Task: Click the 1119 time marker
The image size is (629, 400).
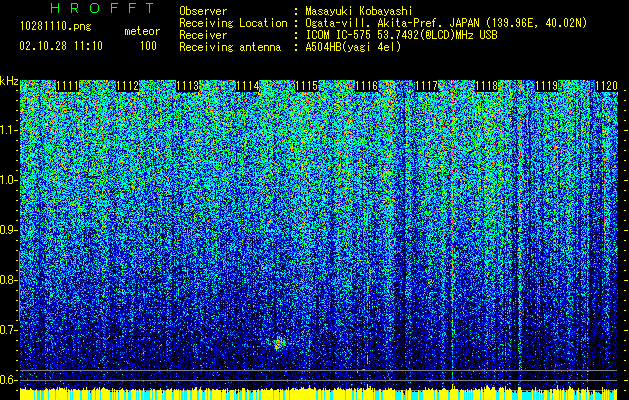Action: coord(546,86)
